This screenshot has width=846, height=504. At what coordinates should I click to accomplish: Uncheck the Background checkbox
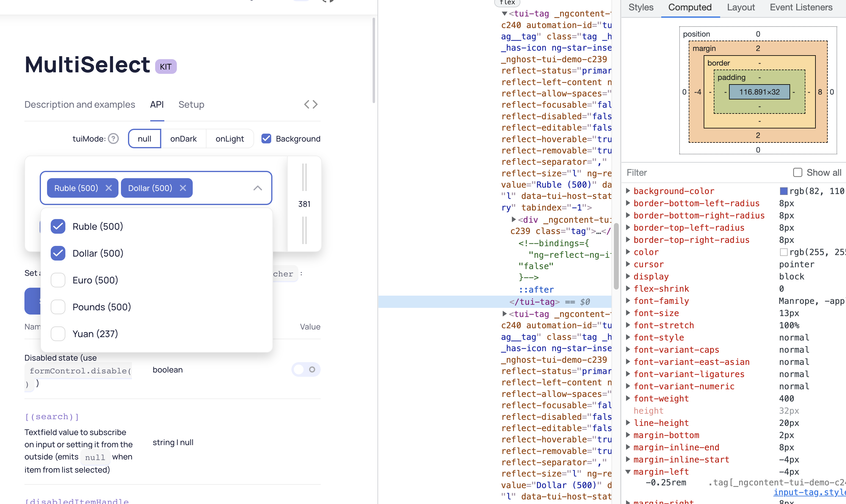pyautogui.click(x=267, y=139)
